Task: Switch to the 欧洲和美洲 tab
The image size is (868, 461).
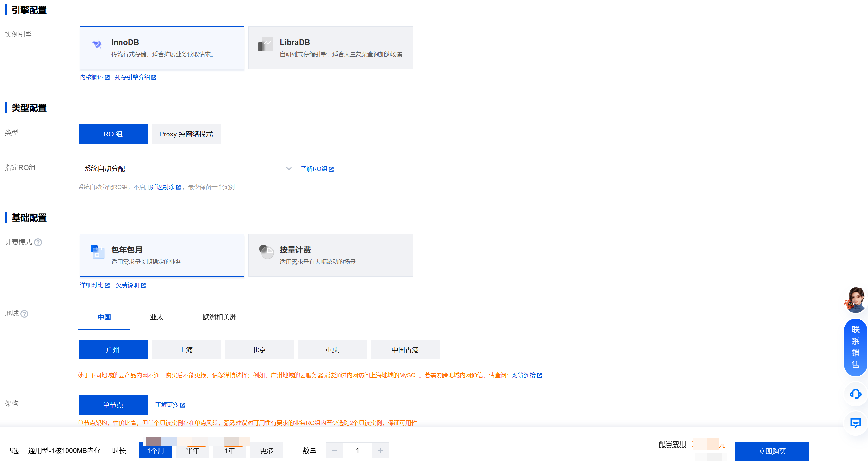Action: [x=219, y=317]
